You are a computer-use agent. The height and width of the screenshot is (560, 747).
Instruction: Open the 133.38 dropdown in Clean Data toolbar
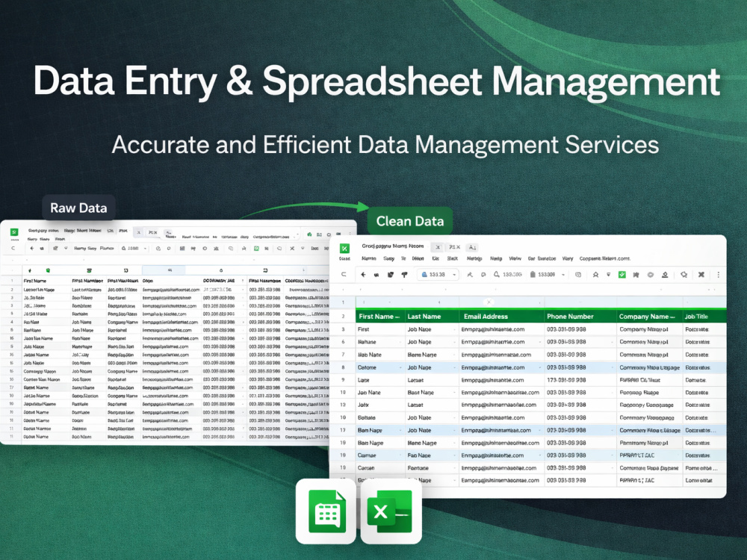(x=437, y=274)
